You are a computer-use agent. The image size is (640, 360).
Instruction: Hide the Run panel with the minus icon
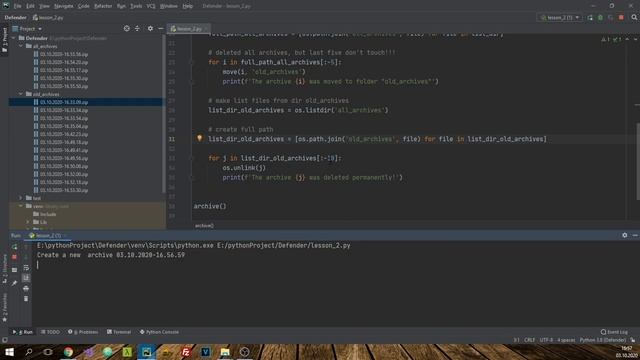[x=635, y=236]
